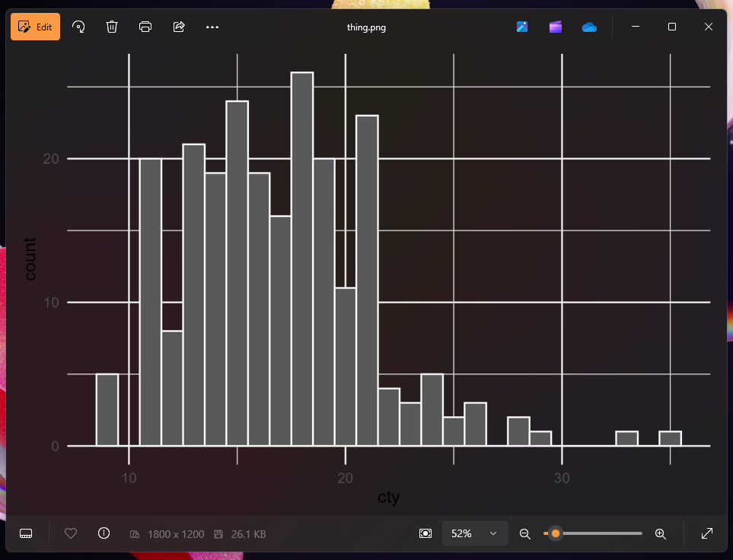Screen dimensions: 733x560
Task: Expand the 52% zoom level dropdown
Action: 475,533
